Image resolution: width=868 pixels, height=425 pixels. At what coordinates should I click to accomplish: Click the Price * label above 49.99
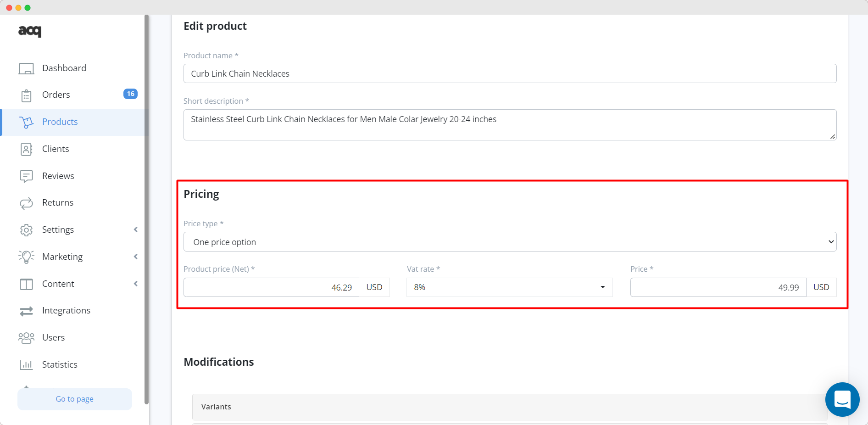click(x=642, y=269)
